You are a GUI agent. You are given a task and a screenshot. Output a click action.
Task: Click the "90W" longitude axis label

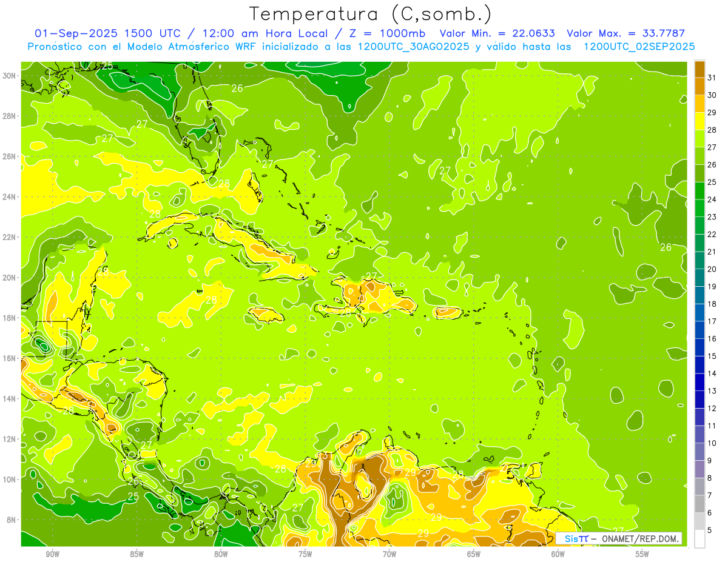(x=52, y=554)
